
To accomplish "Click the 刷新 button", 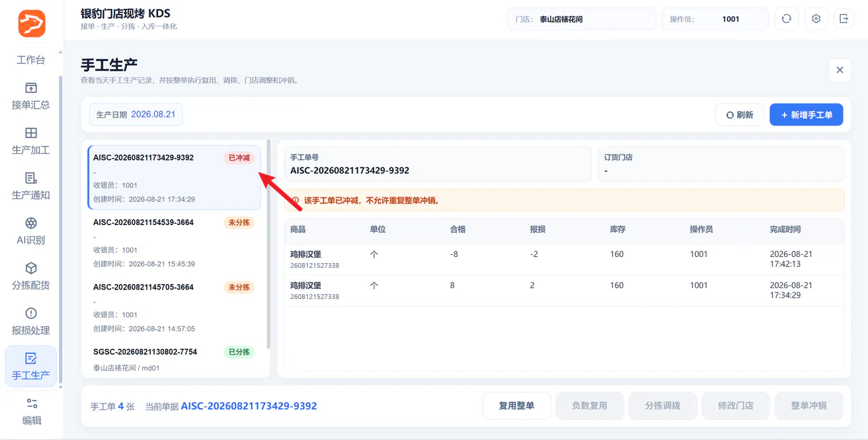I will tap(740, 115).
